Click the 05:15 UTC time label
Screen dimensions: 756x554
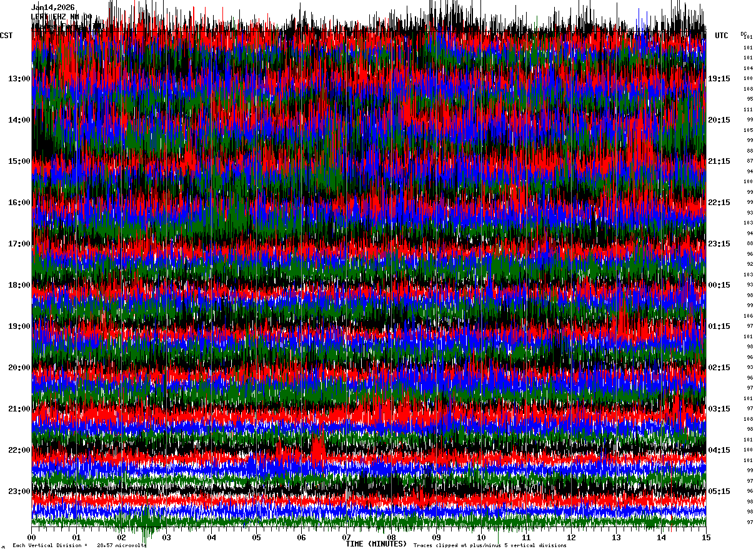(719, 491)
